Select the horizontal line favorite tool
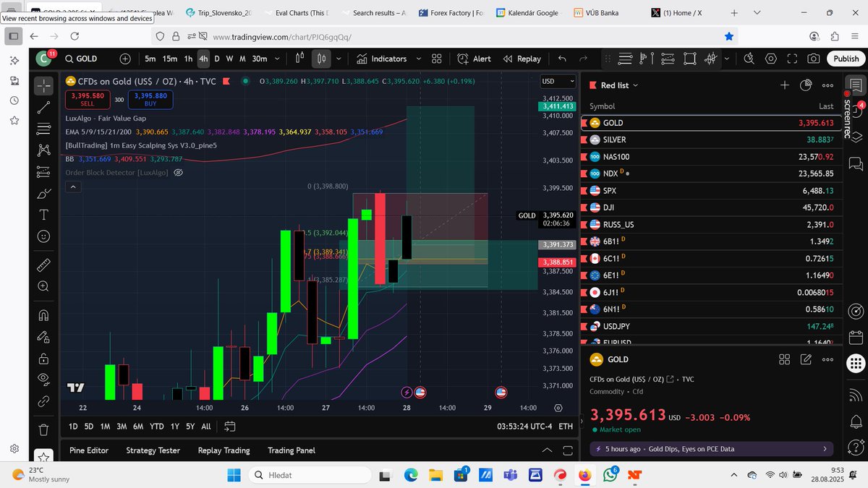 point(626,59)
